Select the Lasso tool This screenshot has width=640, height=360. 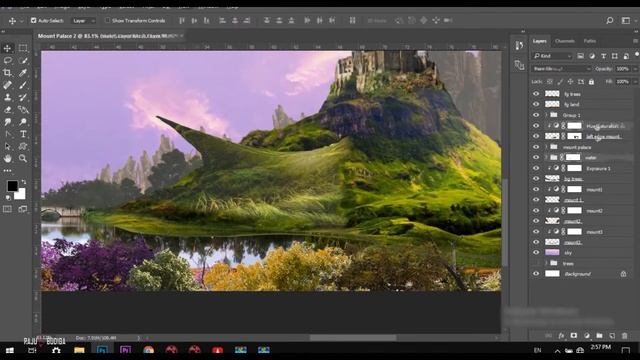[7, 60]
